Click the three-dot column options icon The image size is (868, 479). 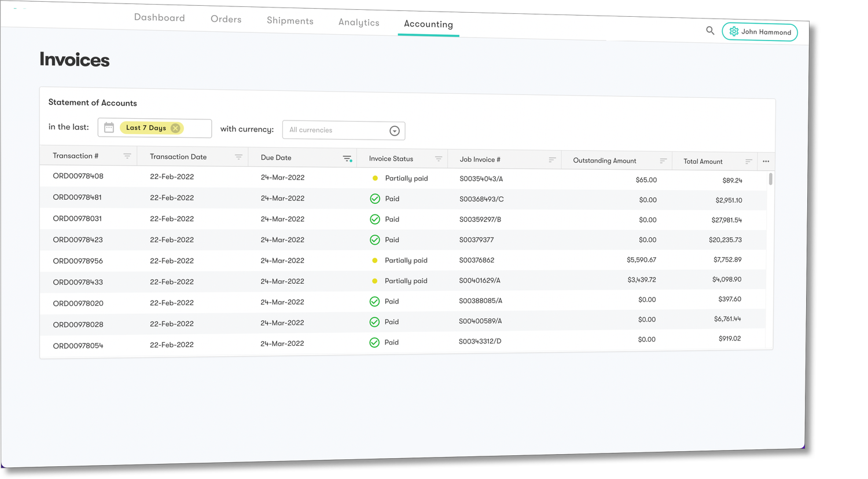[x=766, y=161]
